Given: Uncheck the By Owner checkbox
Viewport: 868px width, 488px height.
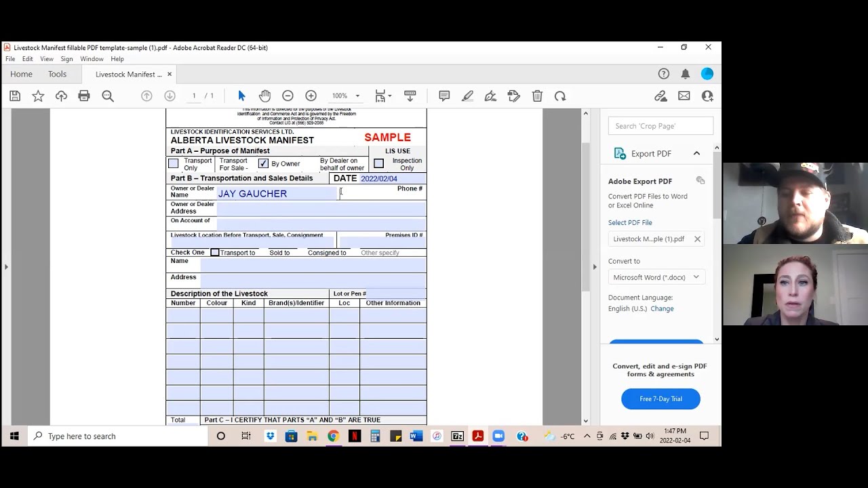Looking at the screenshot, I should [x=263, y=163].
